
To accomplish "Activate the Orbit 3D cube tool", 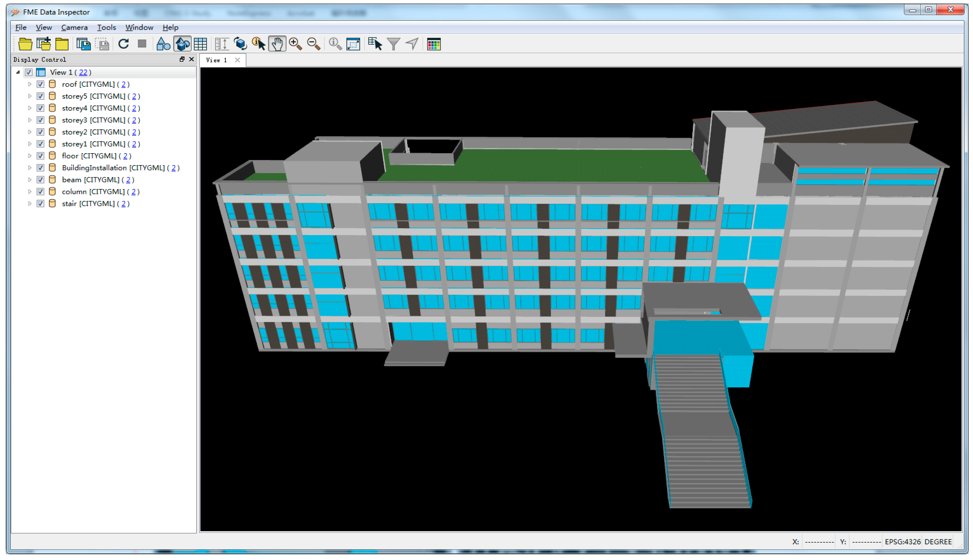I will click(x=240, y=44).
